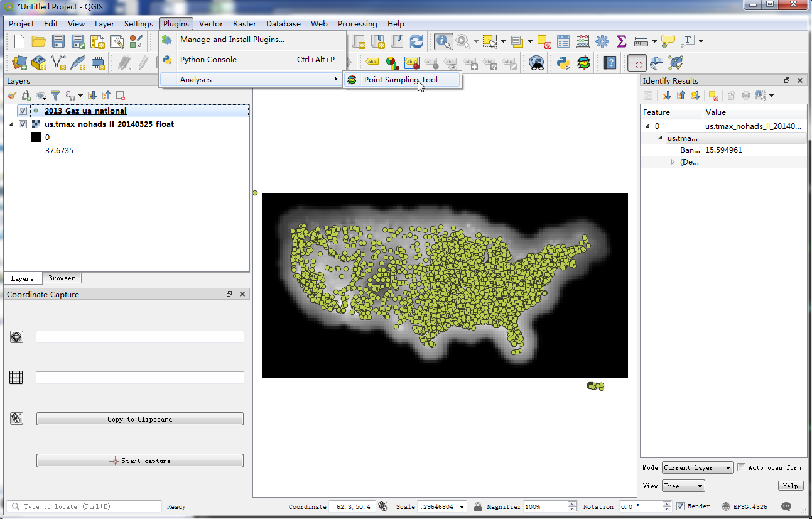812x519 pixels.
Task: Click the Point Sampling Tool toolbar icon
Action: point(583,62)
